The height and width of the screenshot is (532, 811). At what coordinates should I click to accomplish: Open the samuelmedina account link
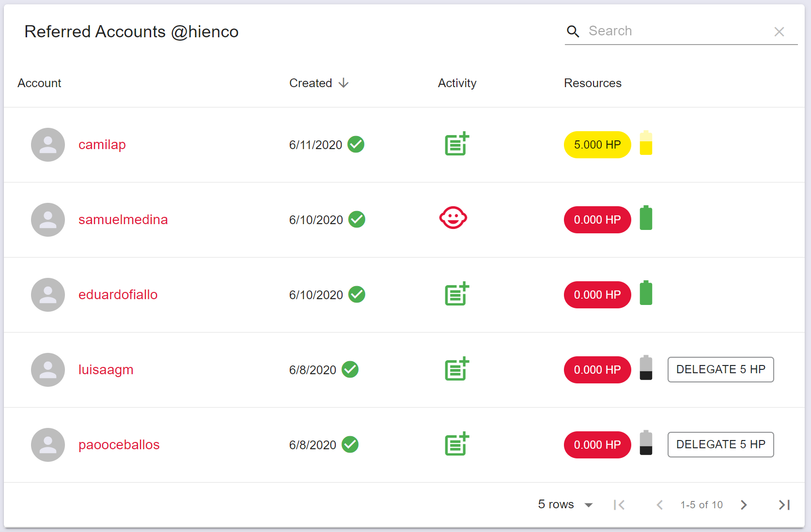tap(123, 220)
